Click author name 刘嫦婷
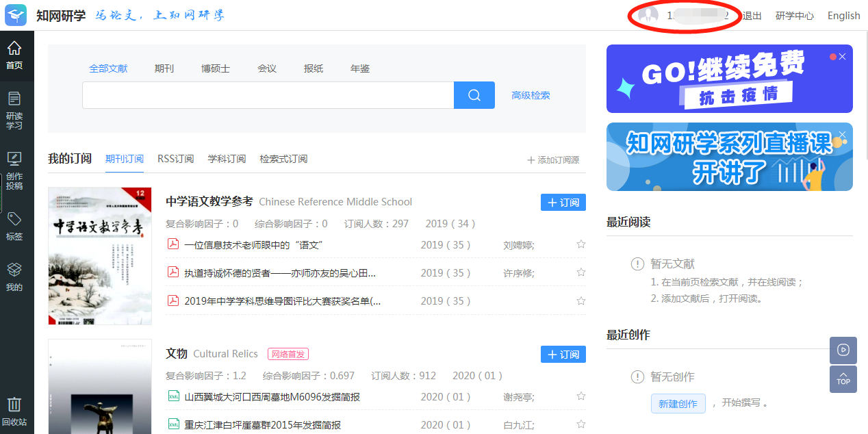This screenshot has height=434, width=868. coord(519,245)
